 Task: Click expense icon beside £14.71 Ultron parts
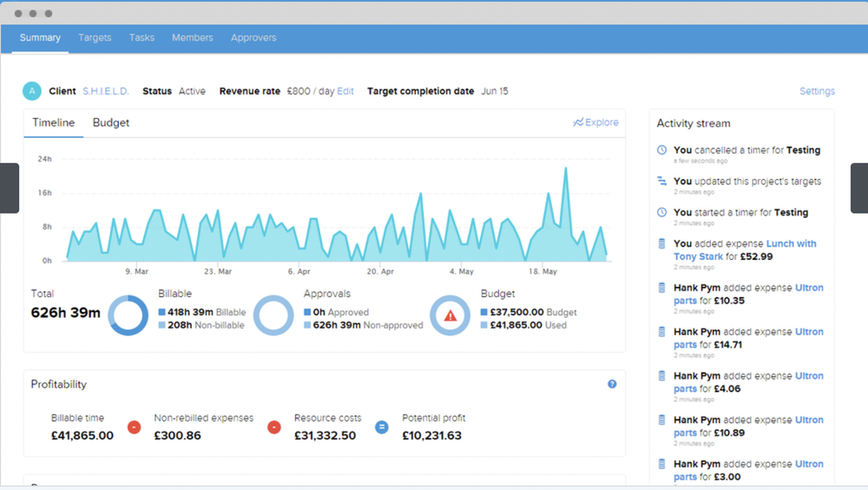pos(661,332)
